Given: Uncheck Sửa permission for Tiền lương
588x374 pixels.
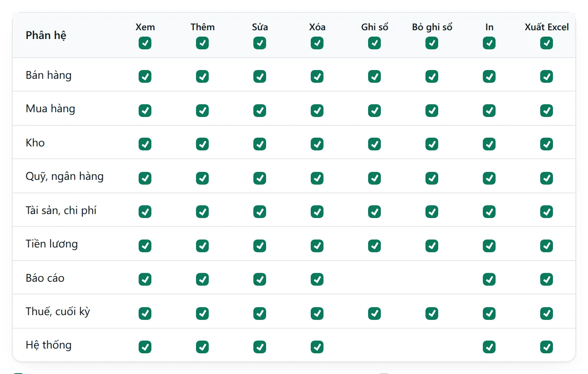Looking at the screenshot, I should 260,246.
